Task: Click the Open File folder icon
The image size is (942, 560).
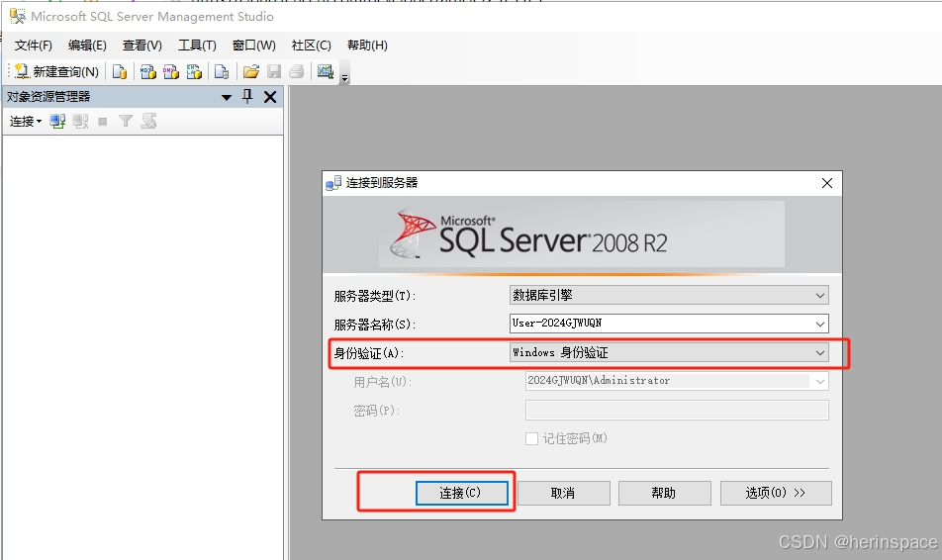Action: coord(251,71)
